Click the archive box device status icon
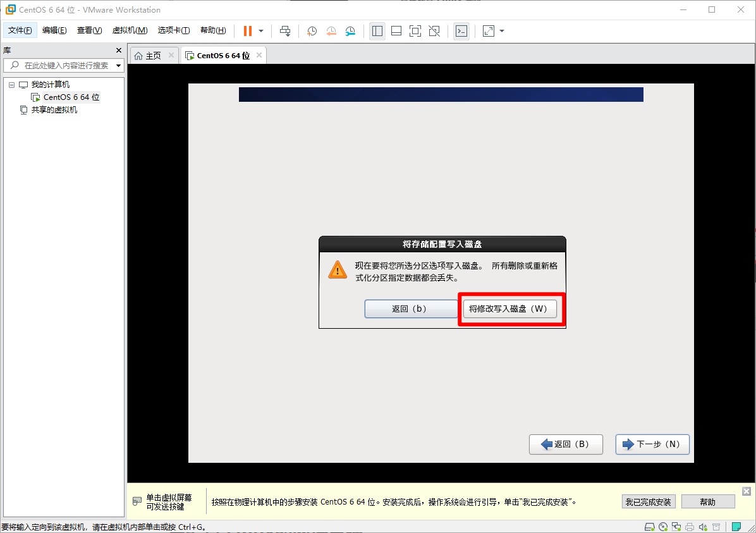Screen dimensions: 756x533 [716, 527]
